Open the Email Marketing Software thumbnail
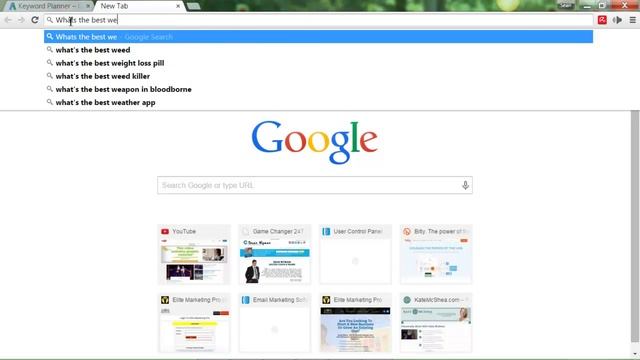This screenshot has width=640, height=360. [275, 322]
